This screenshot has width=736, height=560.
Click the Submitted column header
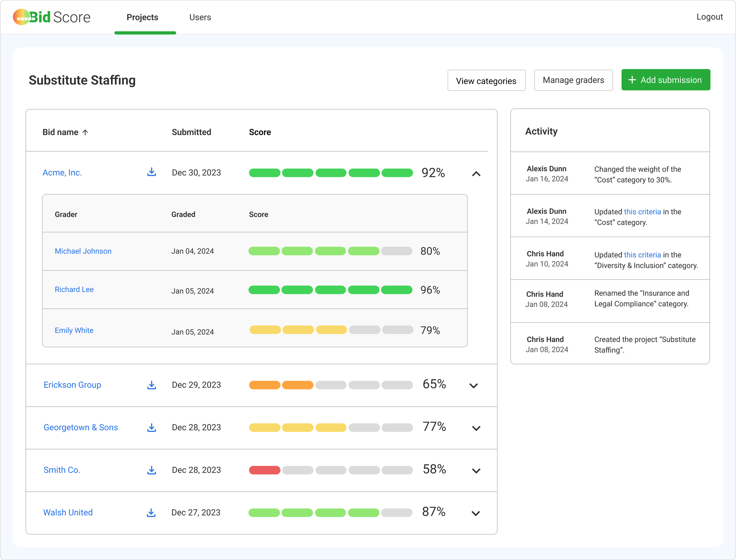click(x=191, y=132)
